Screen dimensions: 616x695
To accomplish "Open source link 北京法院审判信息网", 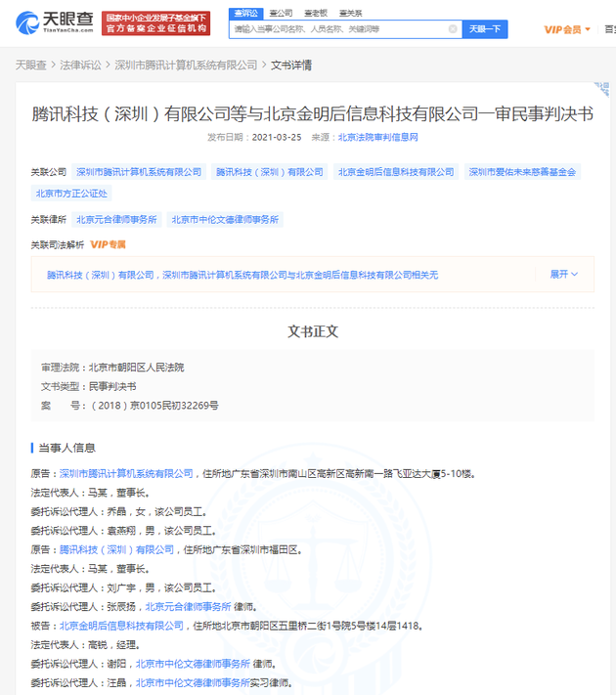I will pos(377,138).
